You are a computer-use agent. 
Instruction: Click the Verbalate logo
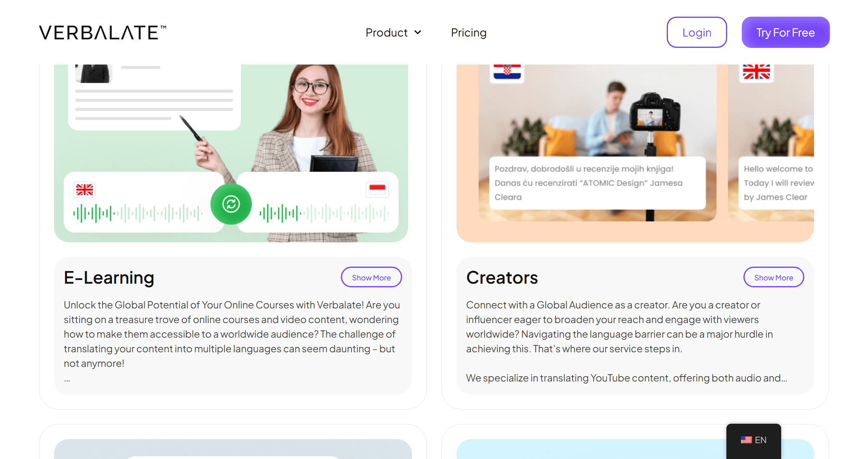point(103,32)
